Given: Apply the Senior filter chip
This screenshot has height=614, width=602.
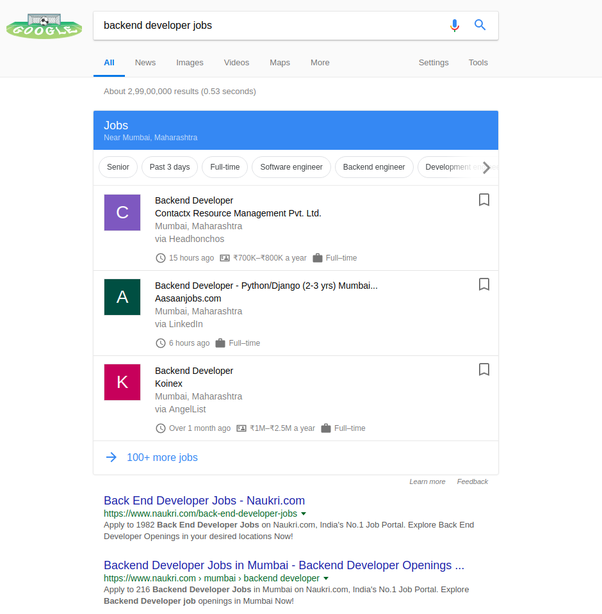Looking at the screenshot, I should (x=118, y=167).
